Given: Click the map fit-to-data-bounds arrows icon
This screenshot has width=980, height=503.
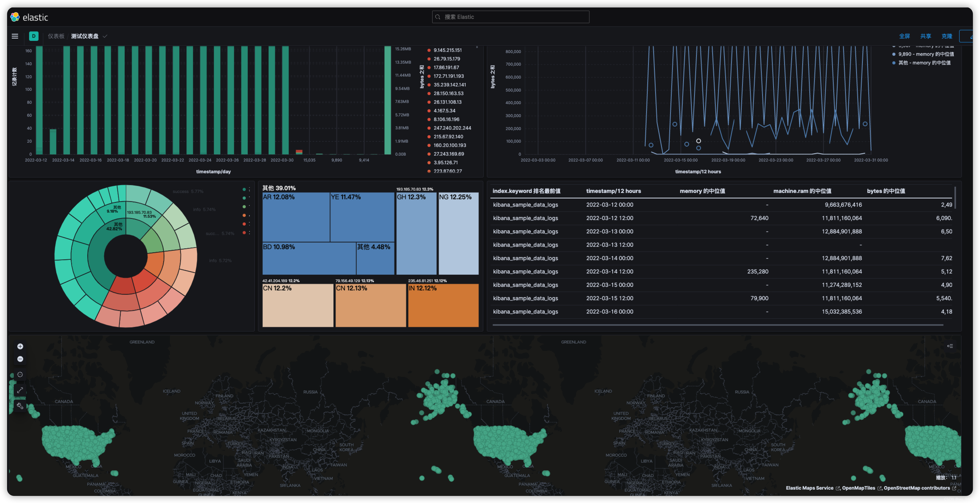Looking at the screenshot, I should pos(20,390).
